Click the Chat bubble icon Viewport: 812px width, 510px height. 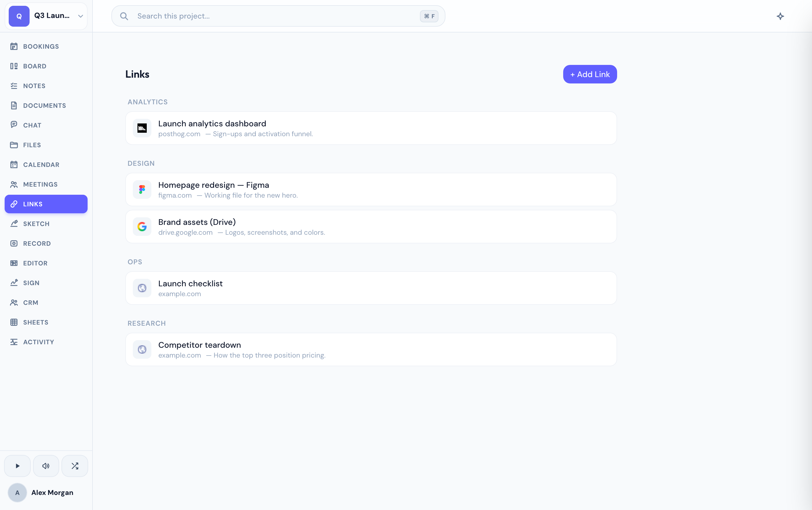[14, 125]
